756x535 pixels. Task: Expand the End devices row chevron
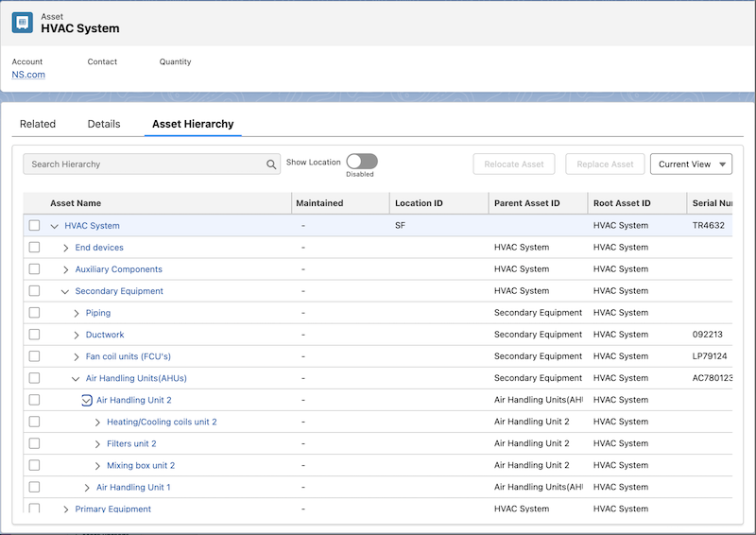pos(65,248)
